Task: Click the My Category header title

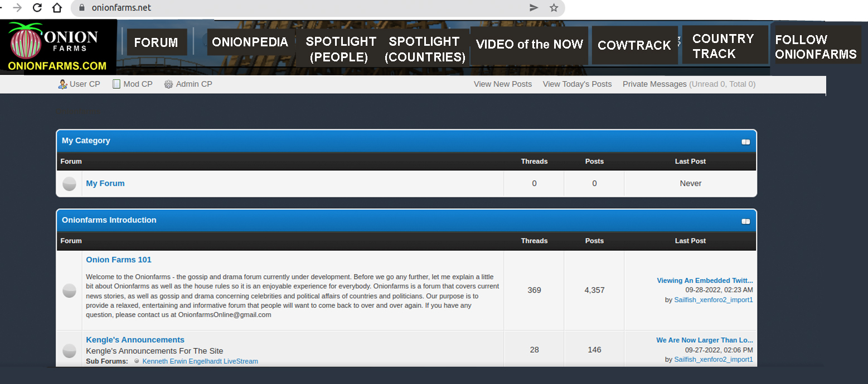Action: (86, 141)
